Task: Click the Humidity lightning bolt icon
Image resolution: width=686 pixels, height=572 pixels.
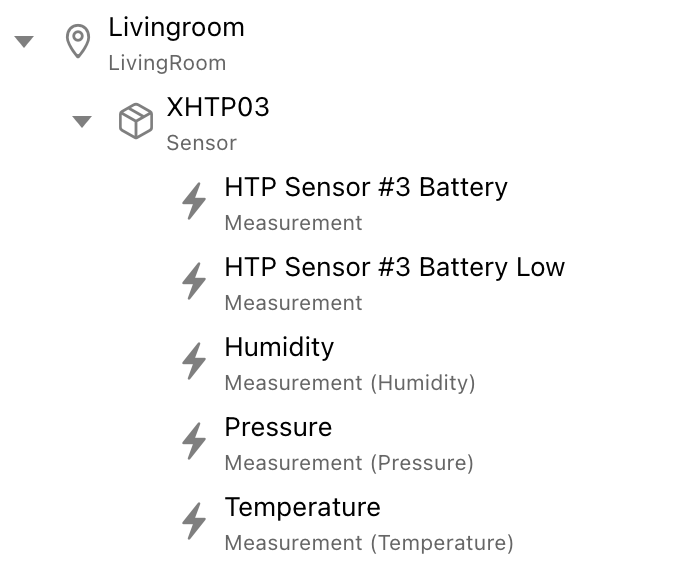Action: click(194, 362)
